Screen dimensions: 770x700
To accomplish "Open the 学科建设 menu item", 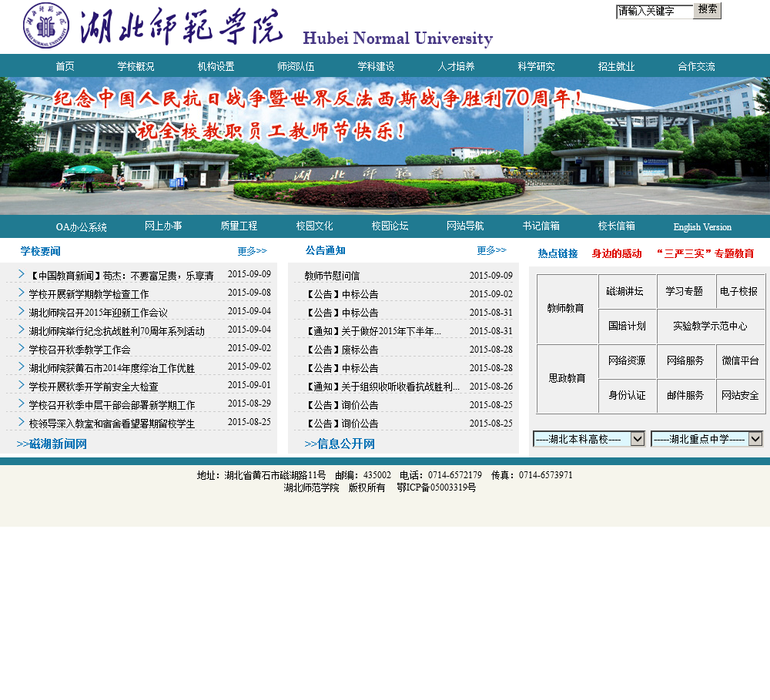I will [x=377, y=66].
